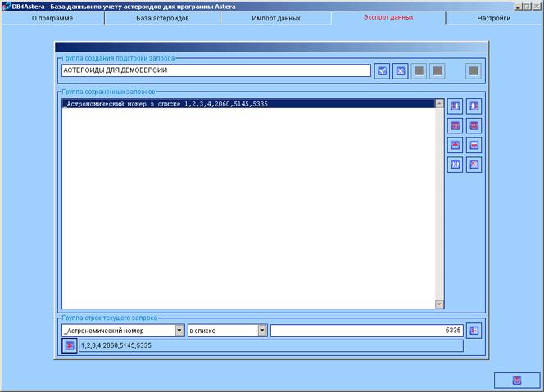Screen dimensions: 544x392
Task: Click the checkmark button beside the query name field
Action: pos(382,71)
